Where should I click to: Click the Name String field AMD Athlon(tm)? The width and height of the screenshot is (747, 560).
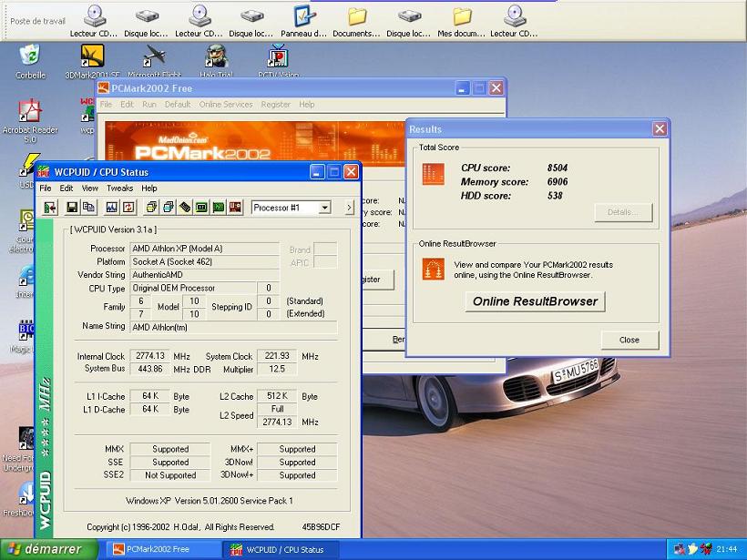[233, 327]
